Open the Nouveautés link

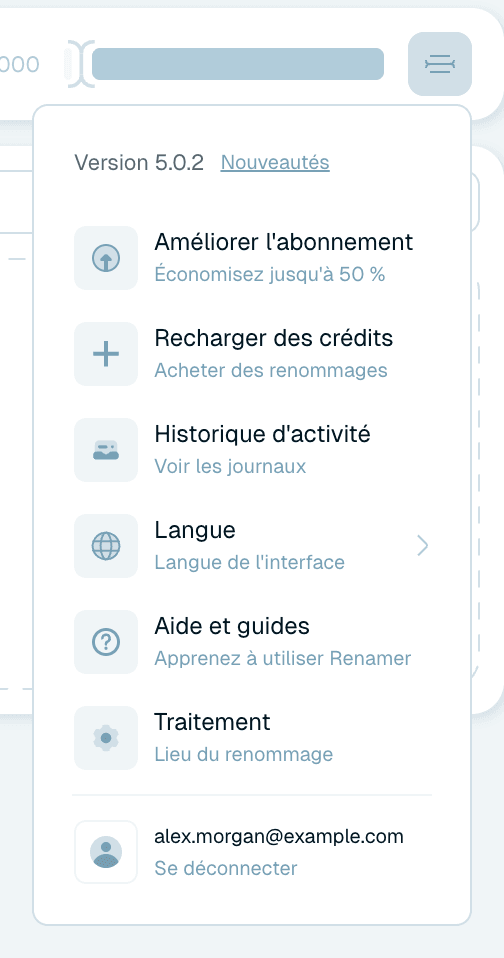point(275,163)
